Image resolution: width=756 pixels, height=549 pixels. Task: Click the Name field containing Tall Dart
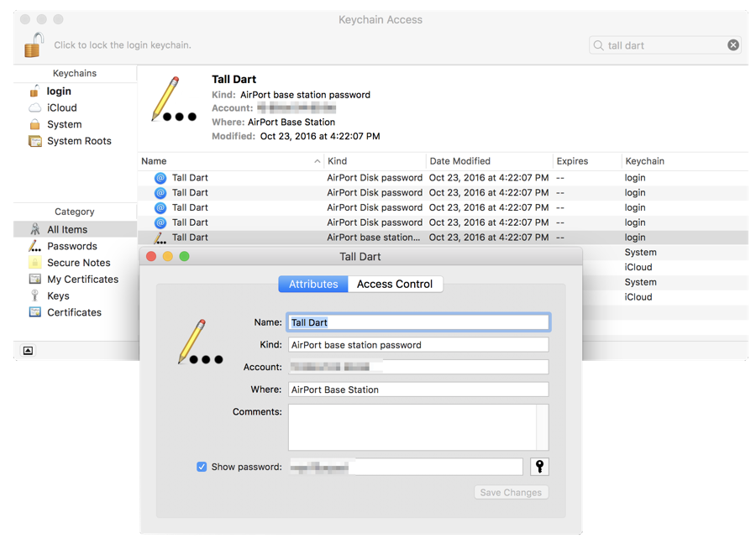[x=418, y=322]
